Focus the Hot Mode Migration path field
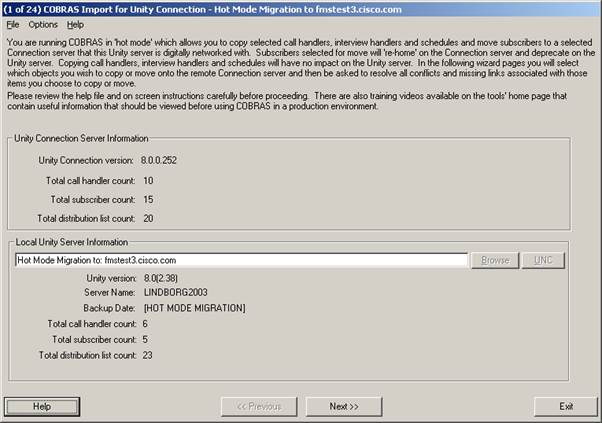 click(241, 260)
